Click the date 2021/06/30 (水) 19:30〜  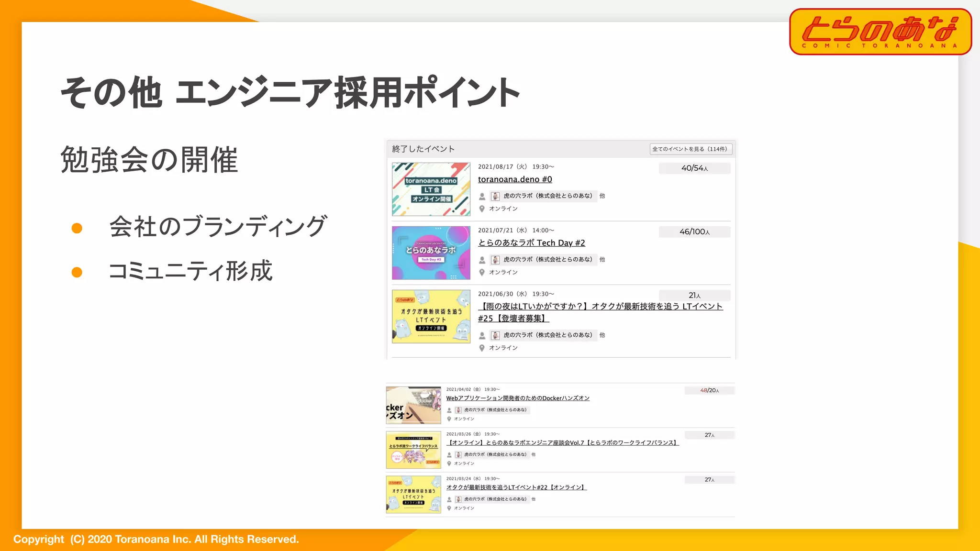tap(516, 294)
